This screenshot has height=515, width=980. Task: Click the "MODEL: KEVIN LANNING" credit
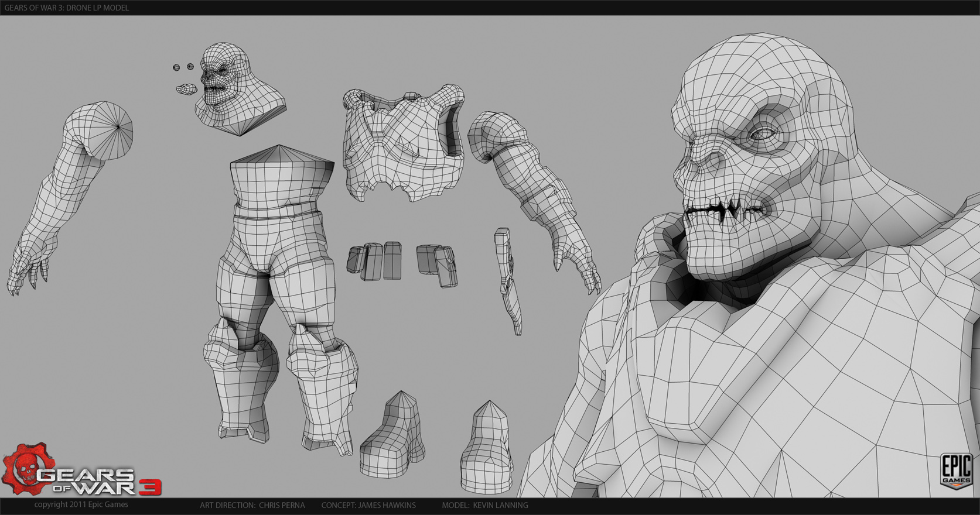(485, 505)
